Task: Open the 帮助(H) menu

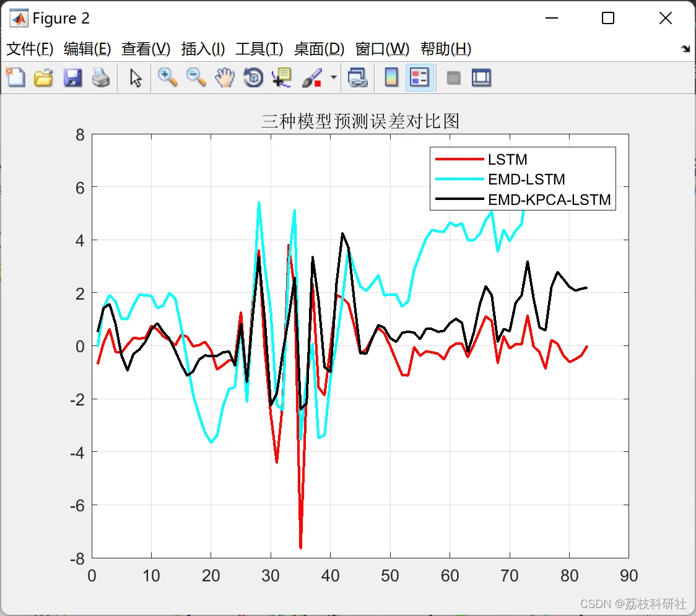Action: click(446, 49)
